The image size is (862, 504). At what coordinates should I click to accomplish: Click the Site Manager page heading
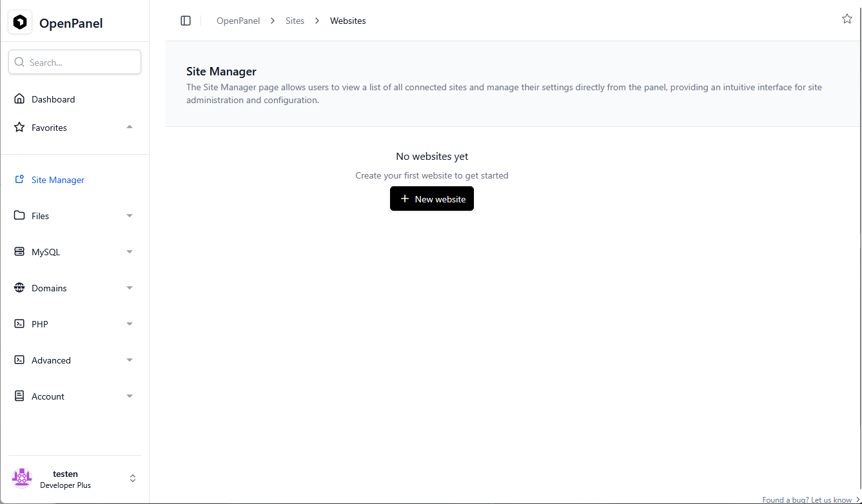click(221, 72)
